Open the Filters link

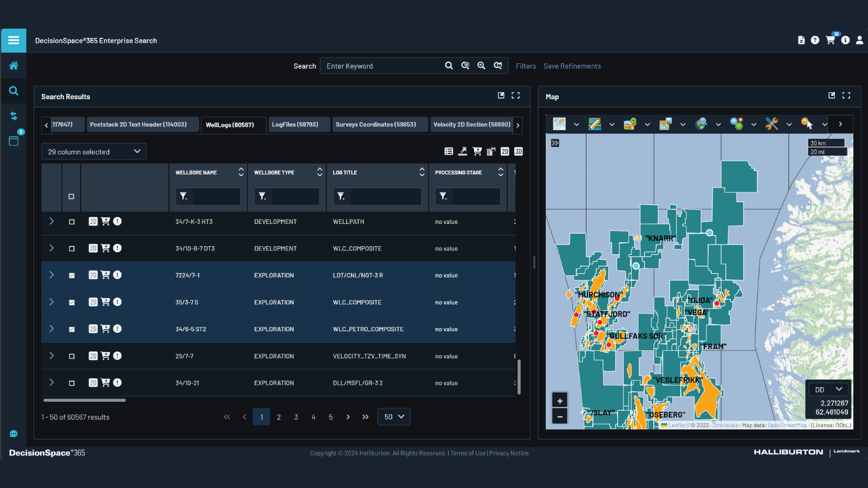(x=526, y=66)
